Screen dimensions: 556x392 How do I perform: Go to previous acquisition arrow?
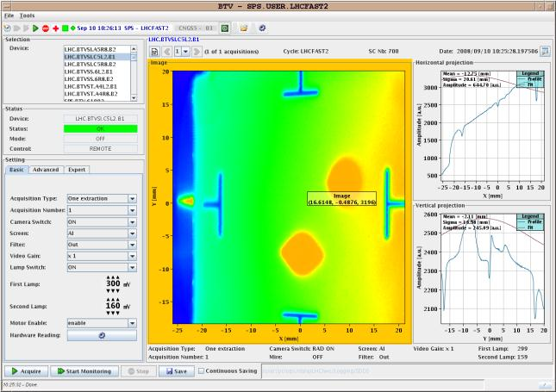click(x=167, y=52)
